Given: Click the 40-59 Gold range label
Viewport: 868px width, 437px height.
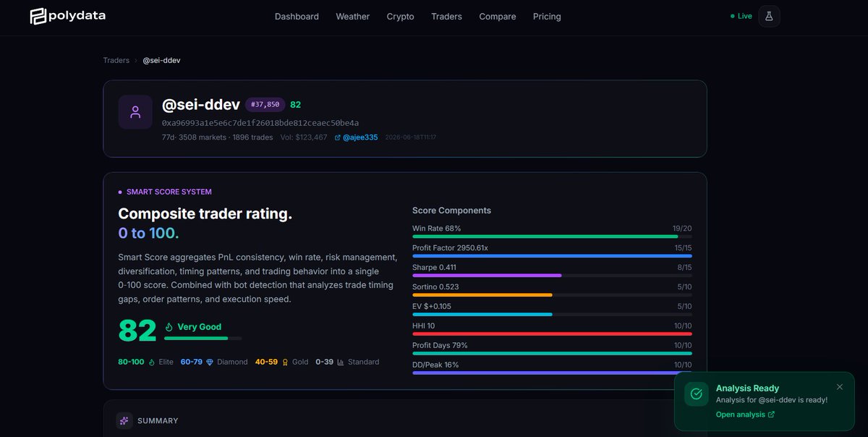Looking at the screenshot, I should pos(266,362).
